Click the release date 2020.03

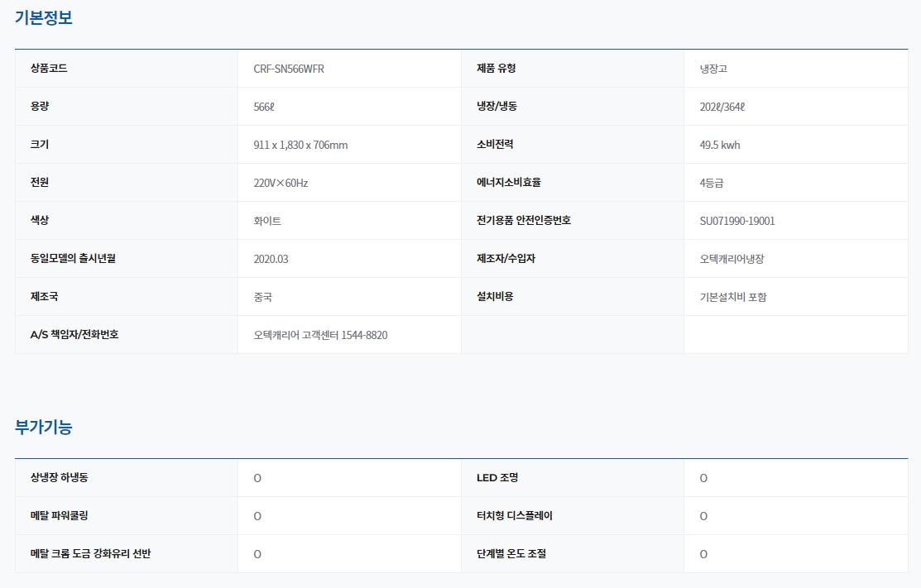[271, 259]
